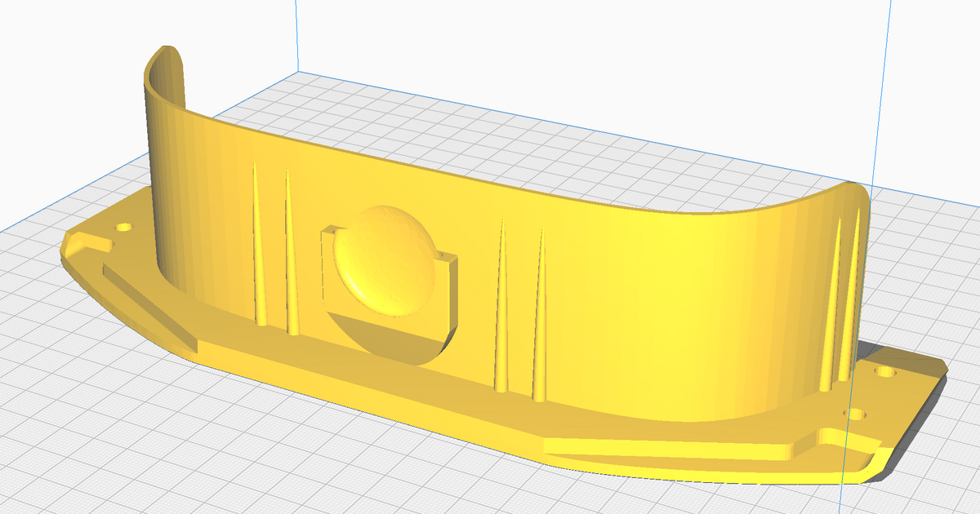This screenshot has height=514, width=980.
Task: Click the large mounting hole on the right base end
Action: point(886,373)
